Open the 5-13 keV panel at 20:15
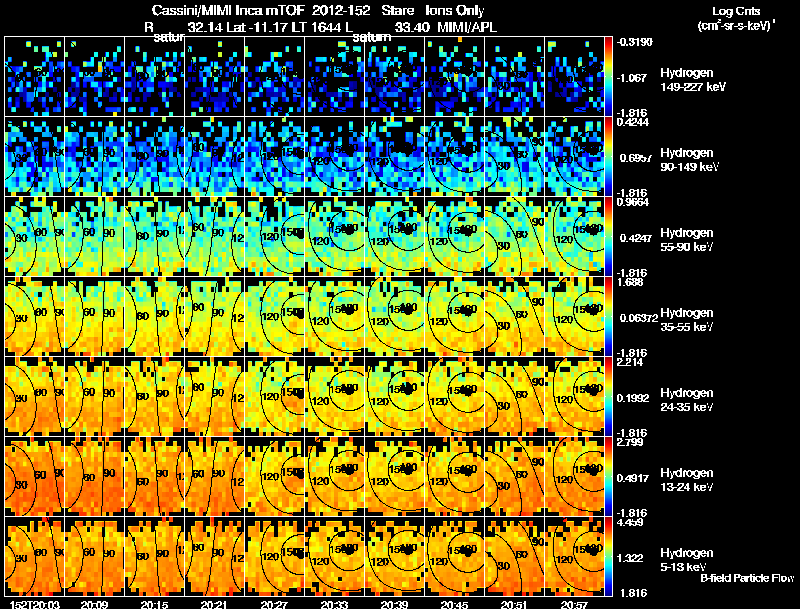Image resolution: width=800 pixels, height=609 pixels. point(155,557)
